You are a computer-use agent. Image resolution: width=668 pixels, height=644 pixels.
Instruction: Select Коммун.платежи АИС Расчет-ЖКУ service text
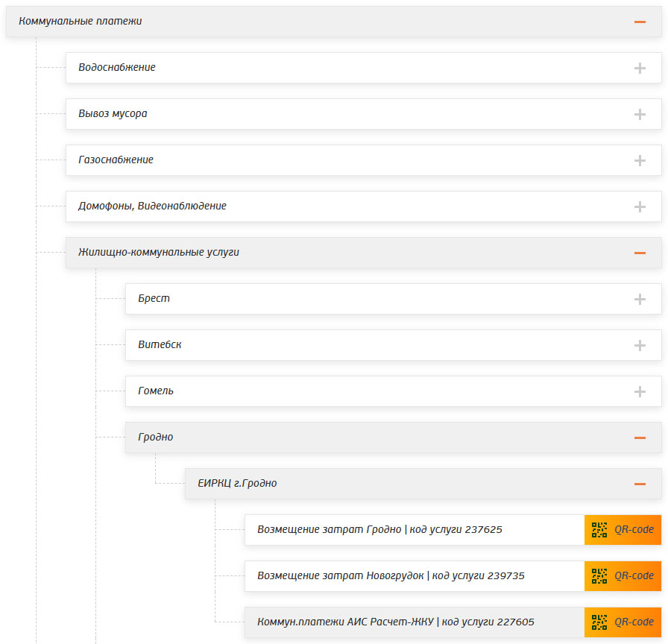[395, 622]
